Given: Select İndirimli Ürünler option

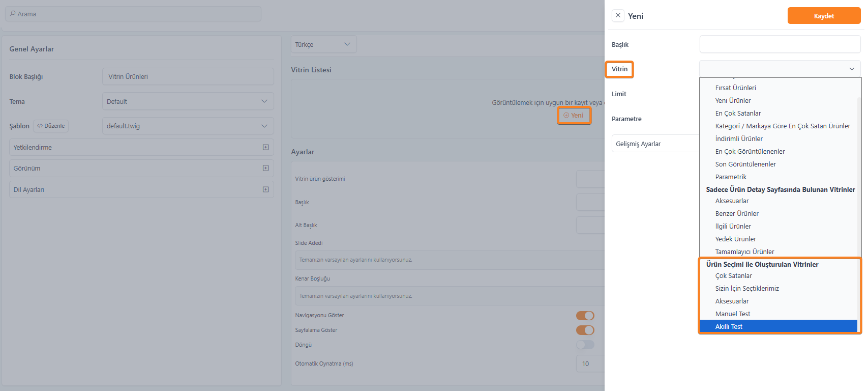Looking at the screenshot, I should point(739,138).
